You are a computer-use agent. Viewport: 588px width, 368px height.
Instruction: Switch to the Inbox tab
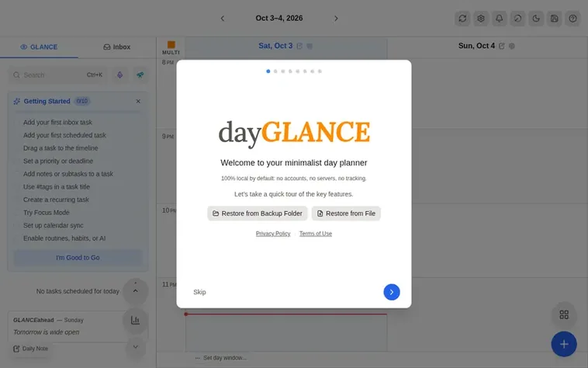click(x=117, y=47)
